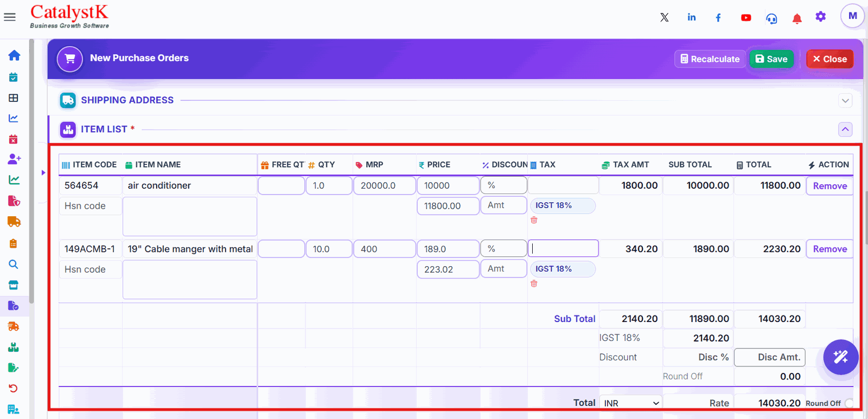Open the table grid icon in sidebar
868x419 pixels.
tap(14, 98)
